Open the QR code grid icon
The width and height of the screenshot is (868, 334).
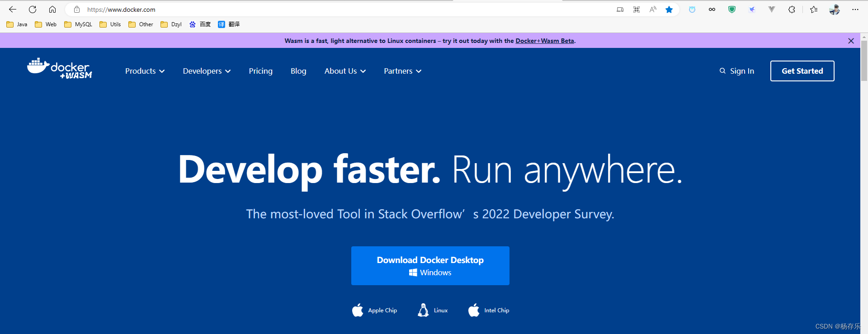coord(637,9)
